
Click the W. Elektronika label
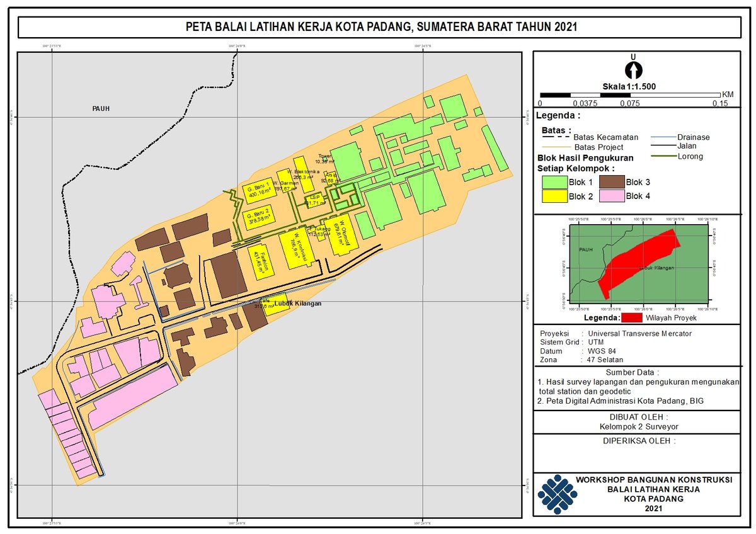click(304, 171)
